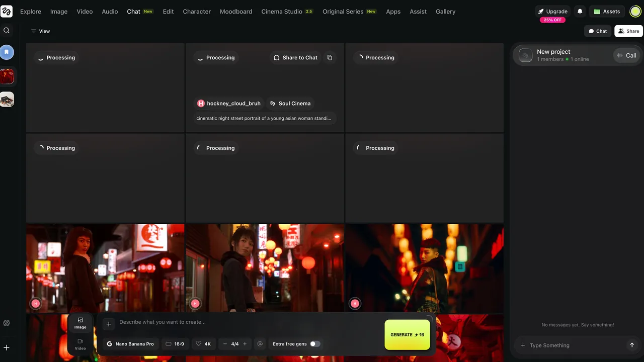644x362 pixels.
Task: Open the Gallery tab
Action: click(445, 11)
